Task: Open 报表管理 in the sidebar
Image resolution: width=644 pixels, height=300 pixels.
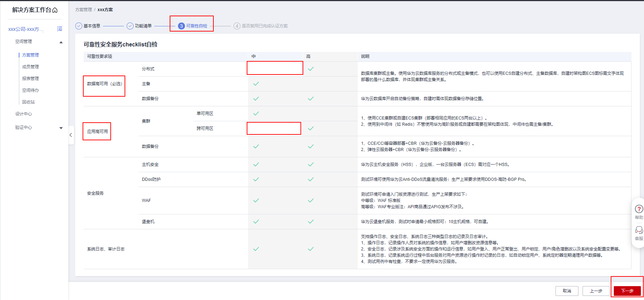Action: tap(31, 79)
